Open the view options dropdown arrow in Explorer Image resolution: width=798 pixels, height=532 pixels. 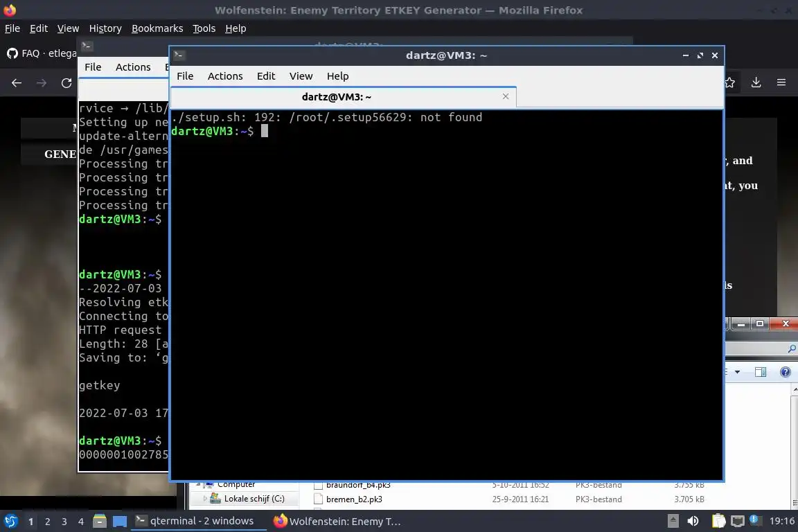click(737, 372)
